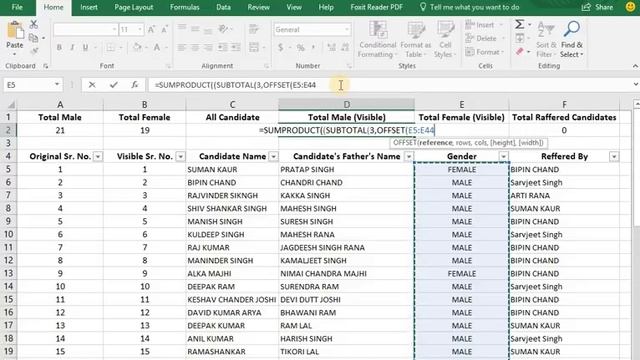
Task: Click the Font Color icon
Action: [157, 47]
